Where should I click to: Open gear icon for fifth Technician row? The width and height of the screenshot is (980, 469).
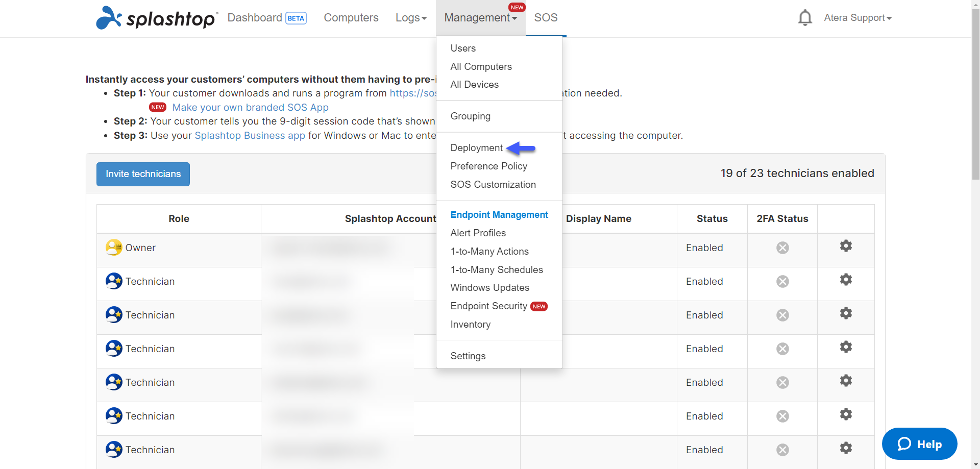tap(846, 414)
